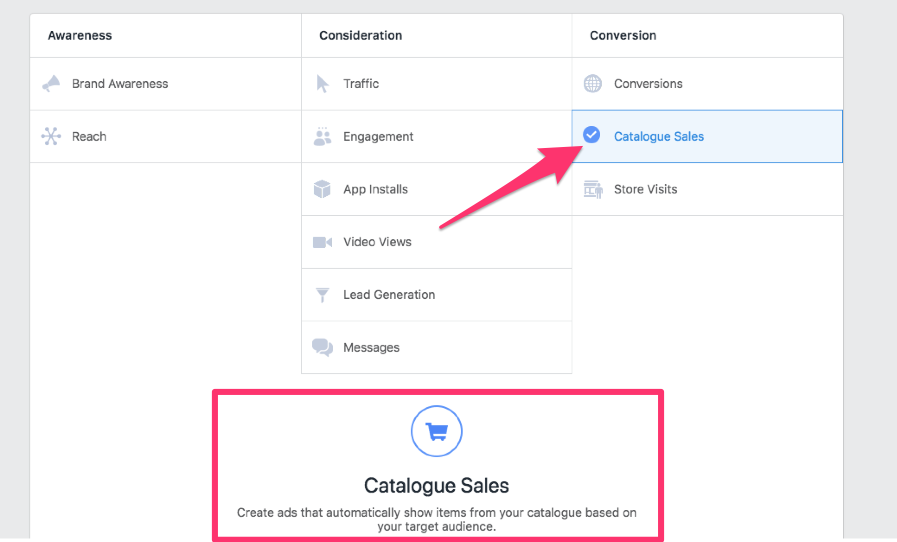Select the Store Visits objective

[645, 189]
